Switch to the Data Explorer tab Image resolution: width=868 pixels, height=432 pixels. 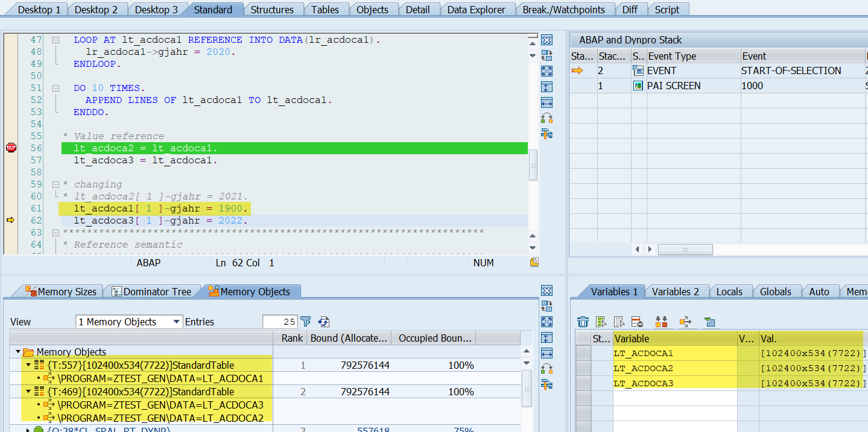coord(477,9)
